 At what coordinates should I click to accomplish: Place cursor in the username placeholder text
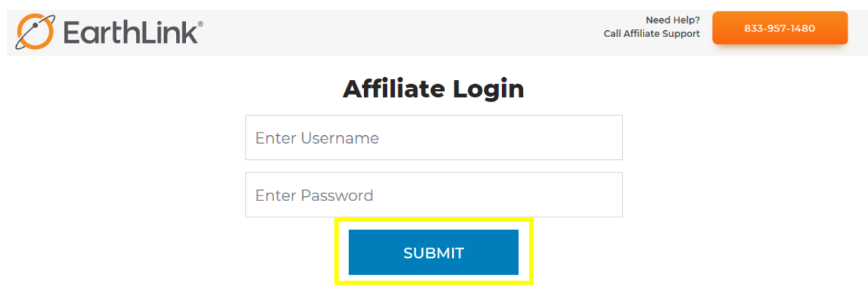pos(317,138)
